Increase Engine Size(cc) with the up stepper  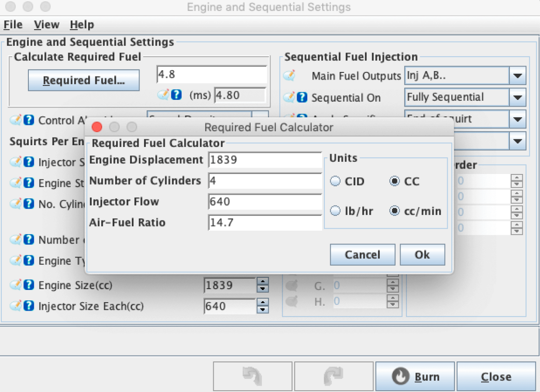tap(262, 282)
